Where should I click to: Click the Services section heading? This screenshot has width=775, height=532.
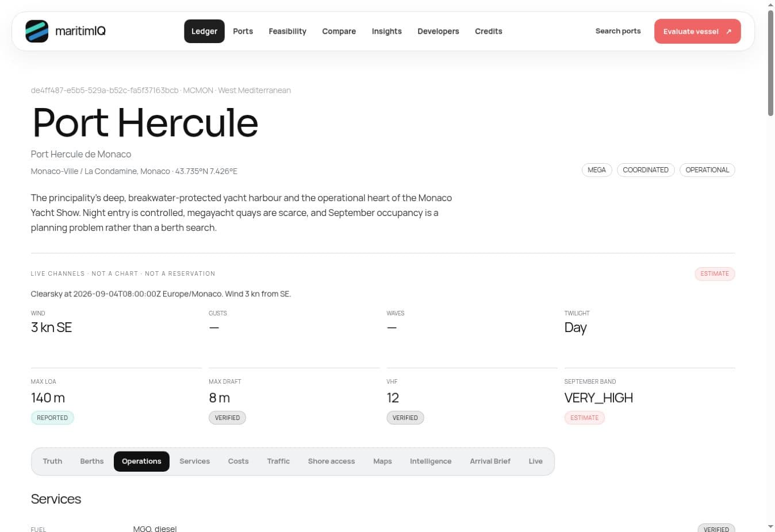(56, 499)
